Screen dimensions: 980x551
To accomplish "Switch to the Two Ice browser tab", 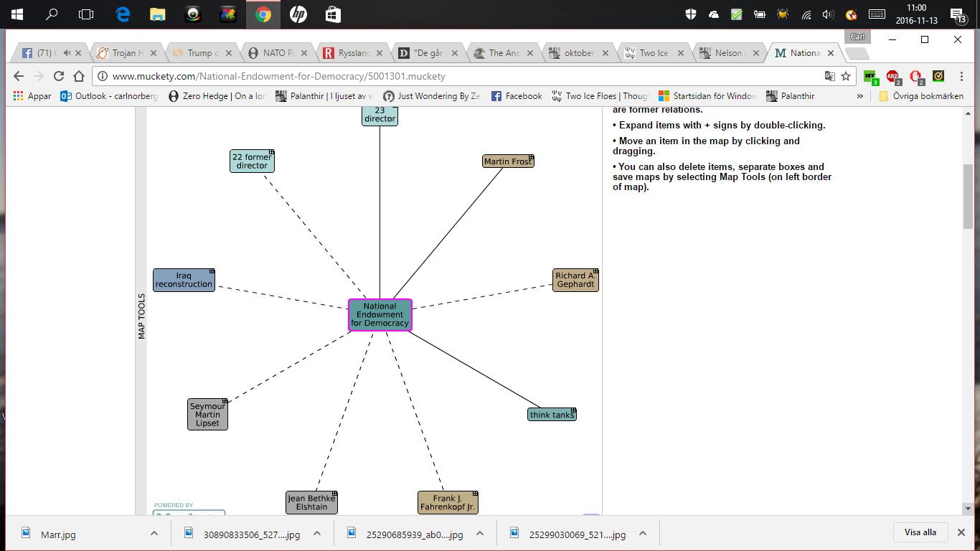I will pyautogui.click(x=653, y=53).
